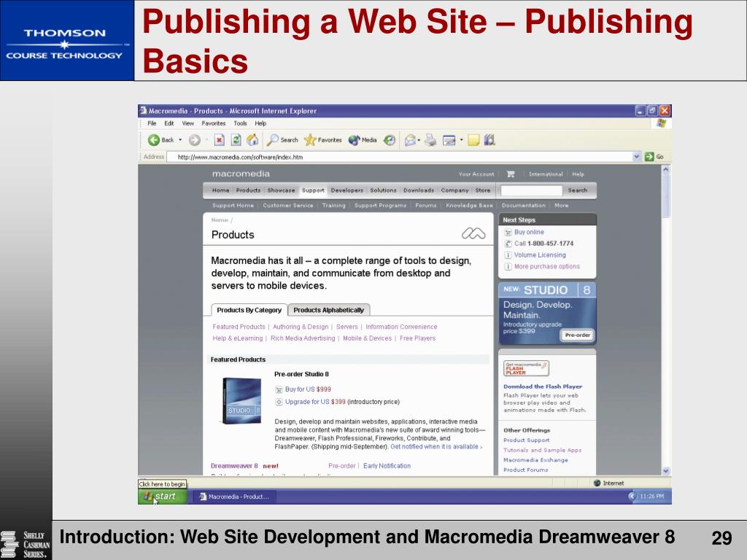
Task: Click the Downloads nav item
Action: 419,190
